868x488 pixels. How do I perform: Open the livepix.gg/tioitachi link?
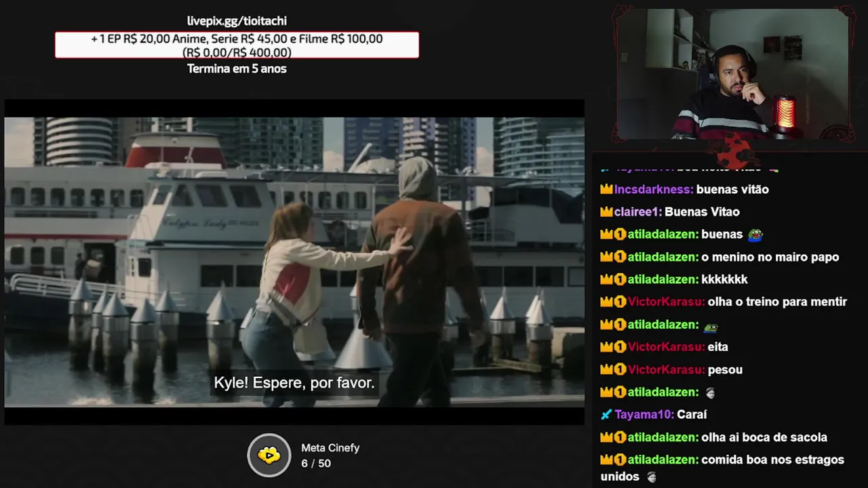tap(237, 21)
